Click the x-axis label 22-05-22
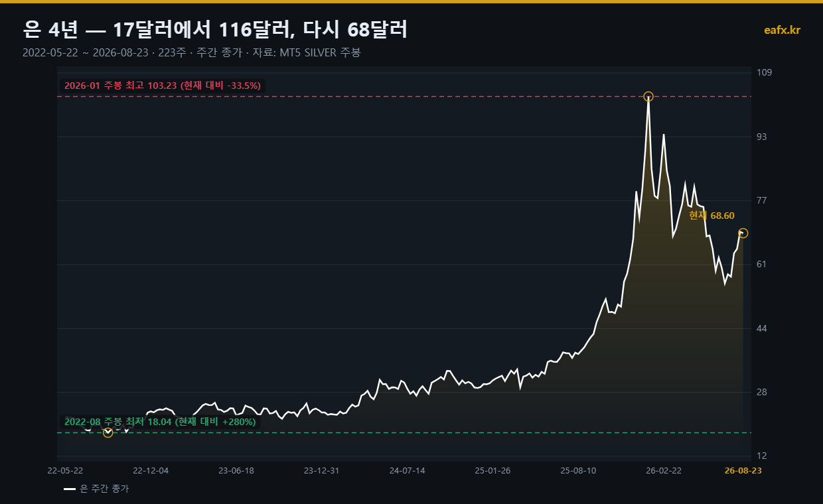This screenshot has width=823, height=504. [x=65, y=470]
